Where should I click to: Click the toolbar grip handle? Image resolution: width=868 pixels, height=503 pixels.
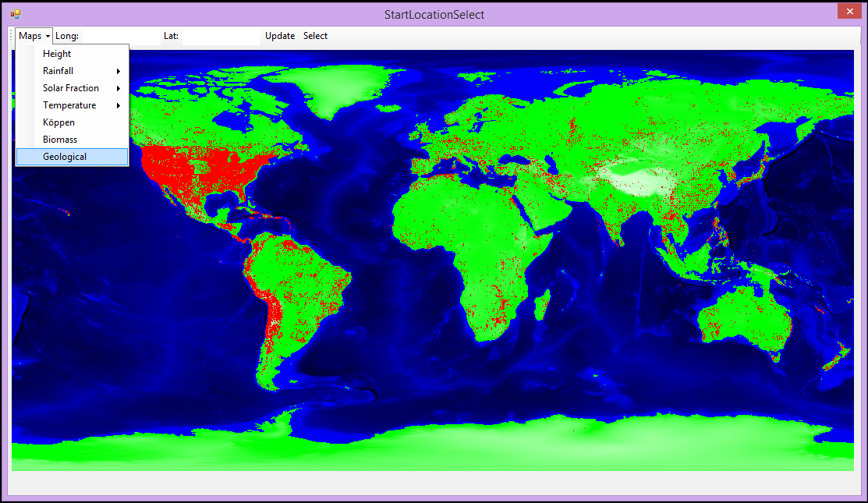[x=11, y=36]
